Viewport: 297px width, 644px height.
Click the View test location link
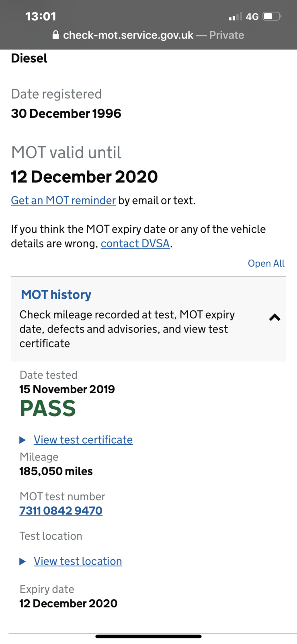click(x=78, y=561)
